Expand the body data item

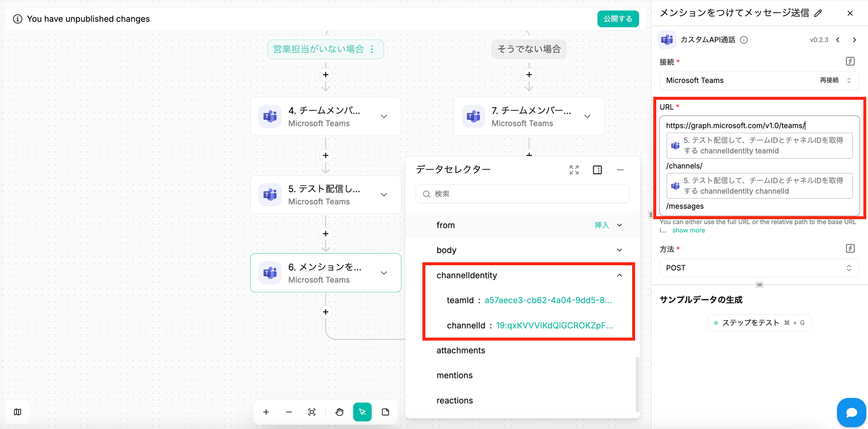point(620,250)
